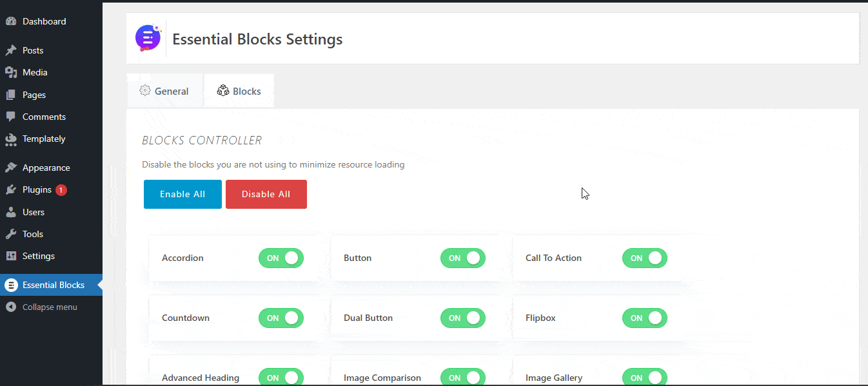
Task: Click the Advanced Heading label
Action: coord(201,378)
